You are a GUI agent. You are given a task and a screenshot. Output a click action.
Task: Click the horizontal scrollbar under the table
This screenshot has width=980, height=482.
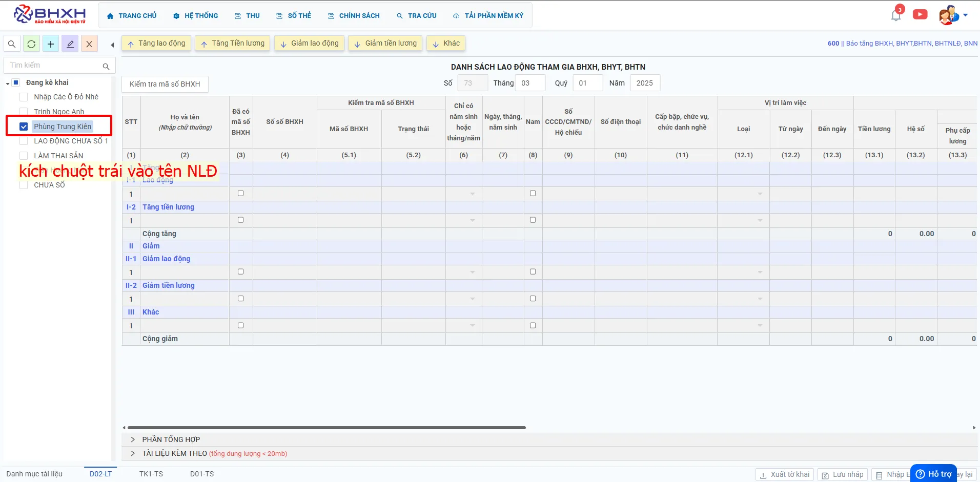(x=326, y=427)
